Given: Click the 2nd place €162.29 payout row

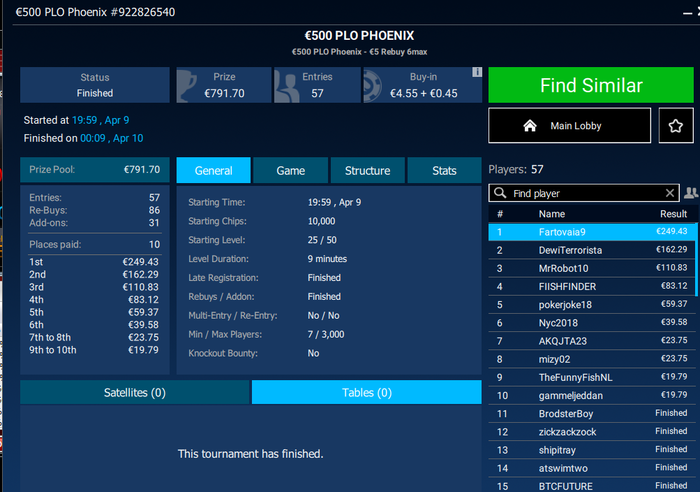Looking at the screenshot, I should coord(94,274).
